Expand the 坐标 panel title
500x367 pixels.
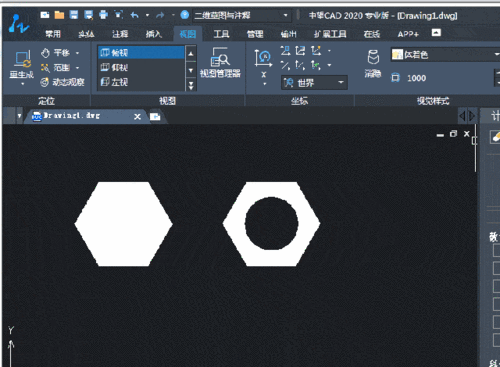point(299,101)
